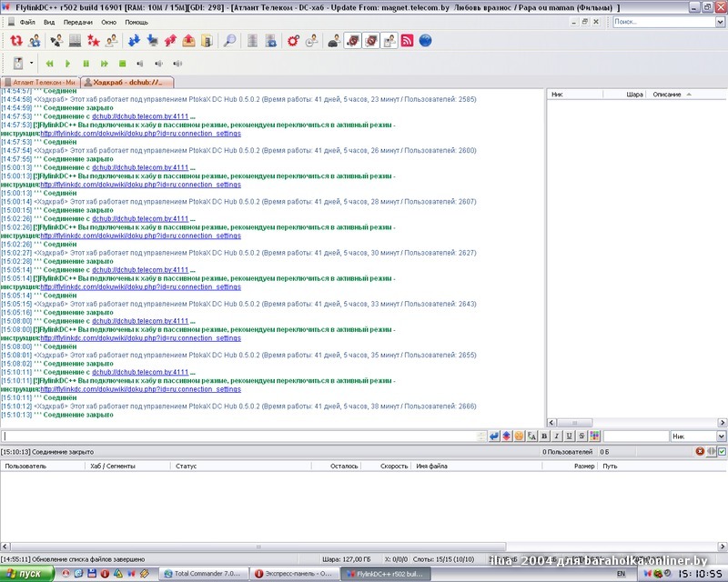Image resolution: width=728 pixels, height=582 pixels.
Task: Open the search magnifier tool
Action: tap(229, 41)
